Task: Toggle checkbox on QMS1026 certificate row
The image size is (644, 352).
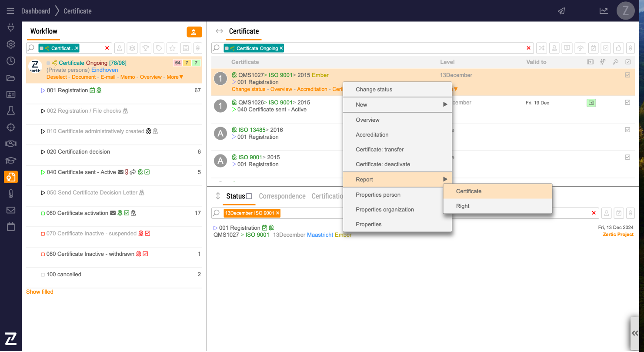Action: [x=627, y=103]
